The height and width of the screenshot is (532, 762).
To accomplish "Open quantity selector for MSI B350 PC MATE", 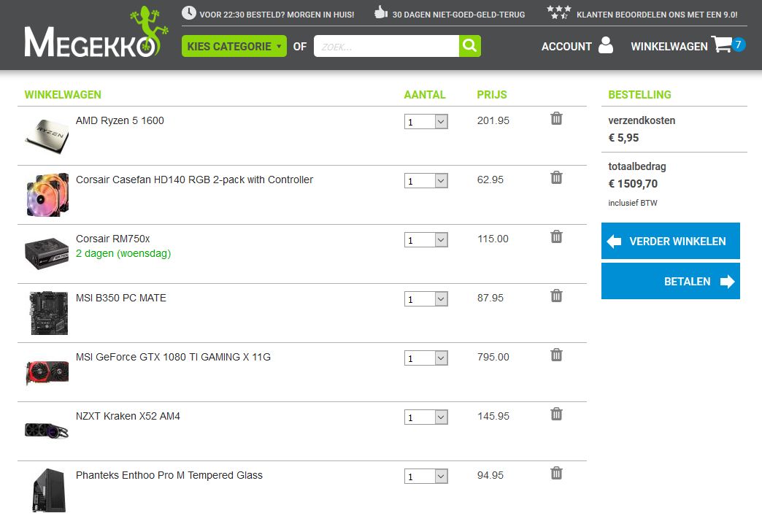I will click(x=426, y=298).
